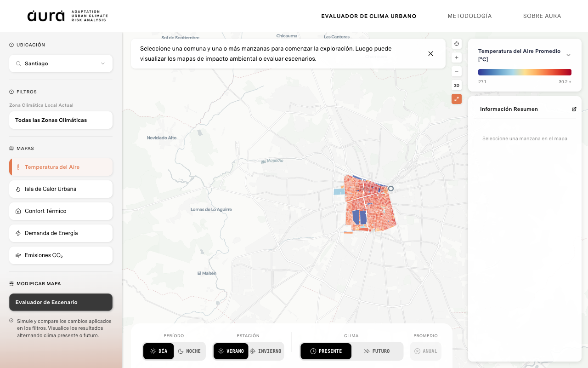Open the Santiago location dropdown
The height and width of the screenshot is (368, 588).
point(61,63)
